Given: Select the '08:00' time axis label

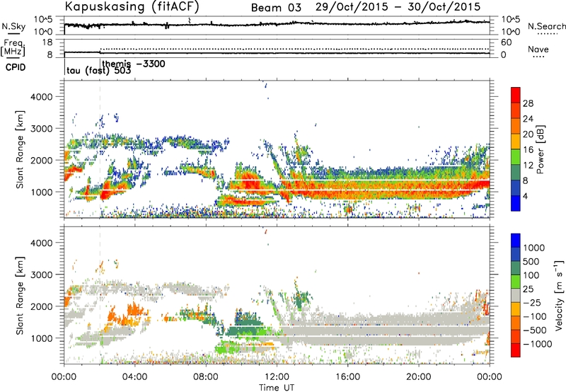Looking at the screenshot, I should [206, 376].
